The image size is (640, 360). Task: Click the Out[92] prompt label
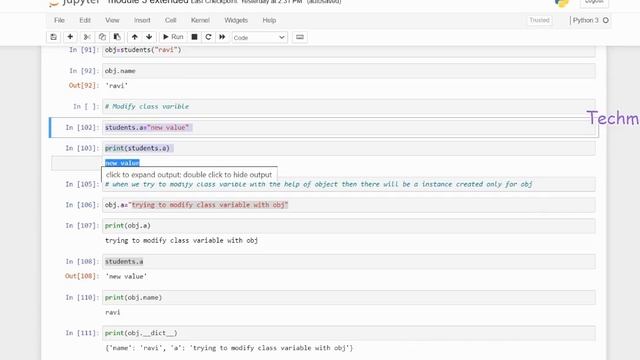click(x=84, y=85)
